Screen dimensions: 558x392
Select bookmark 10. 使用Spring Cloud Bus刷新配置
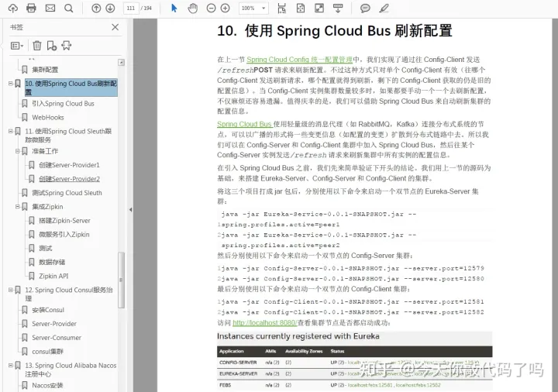click(x=71, y=88)
